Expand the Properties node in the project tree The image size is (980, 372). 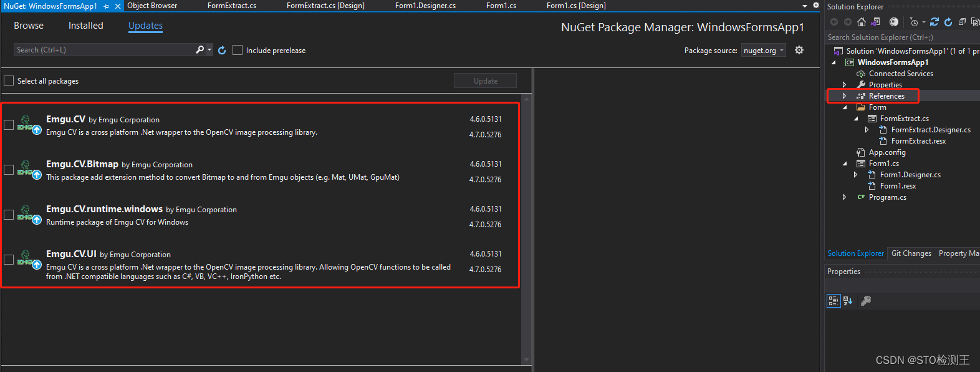tap(844, 85)
